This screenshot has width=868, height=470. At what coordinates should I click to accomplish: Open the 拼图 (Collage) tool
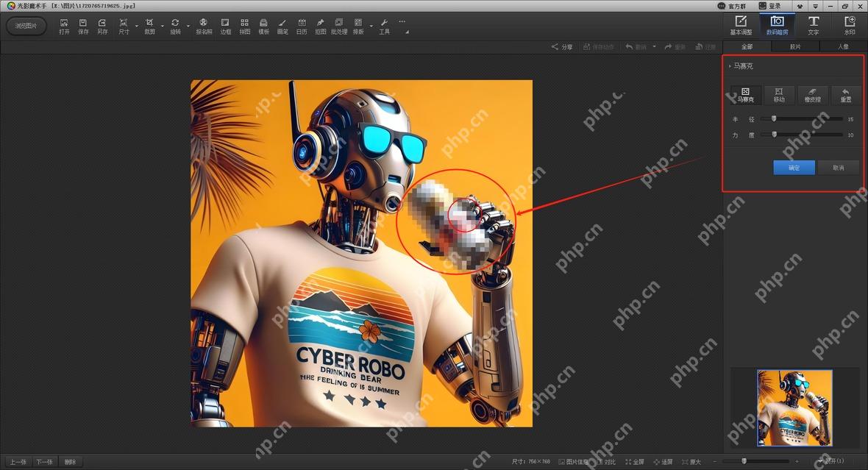[x=245, y=26]
